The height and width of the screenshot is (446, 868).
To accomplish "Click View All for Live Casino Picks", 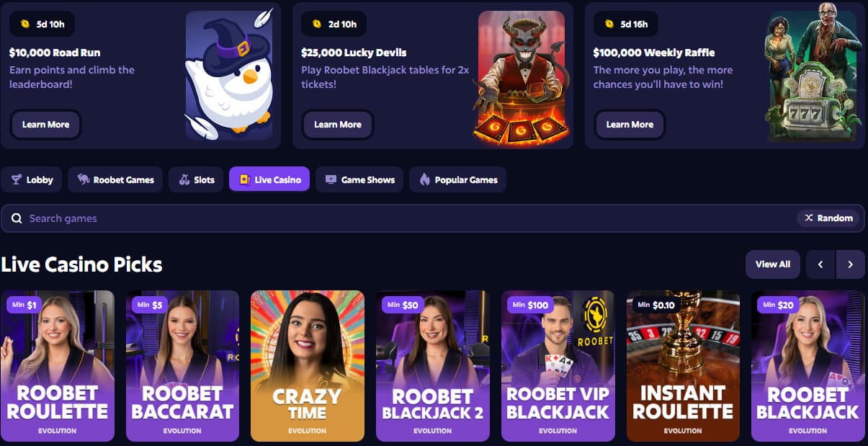I will (773, 264).
